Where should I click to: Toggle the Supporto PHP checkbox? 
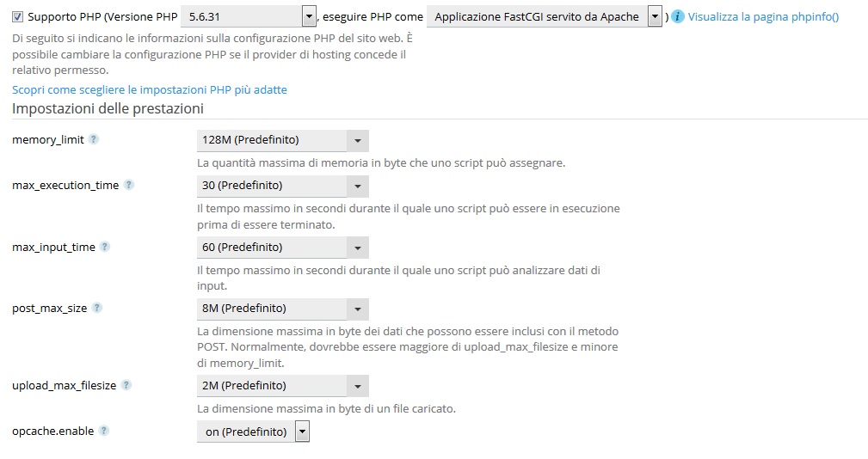click(18, 16)
